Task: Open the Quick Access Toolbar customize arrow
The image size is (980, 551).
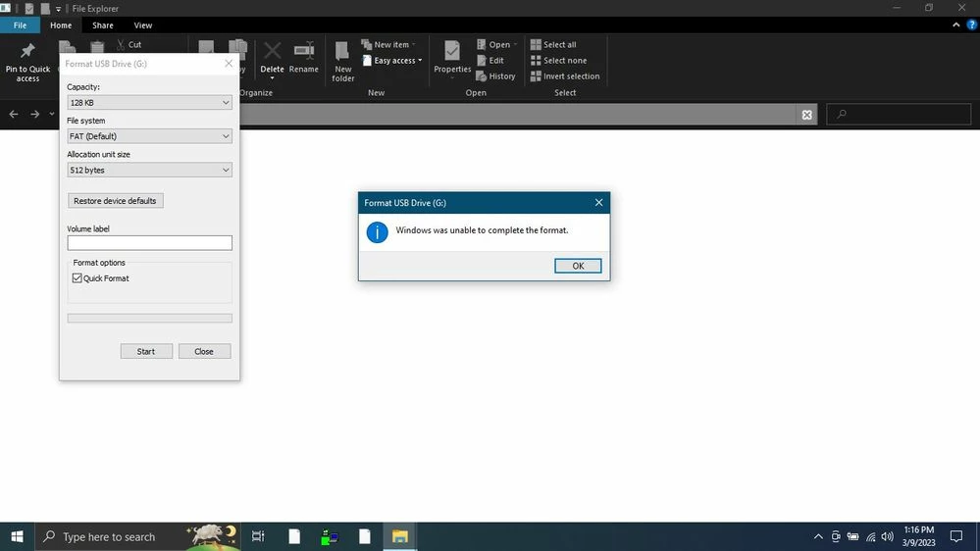Action: [x=58, y=9]
